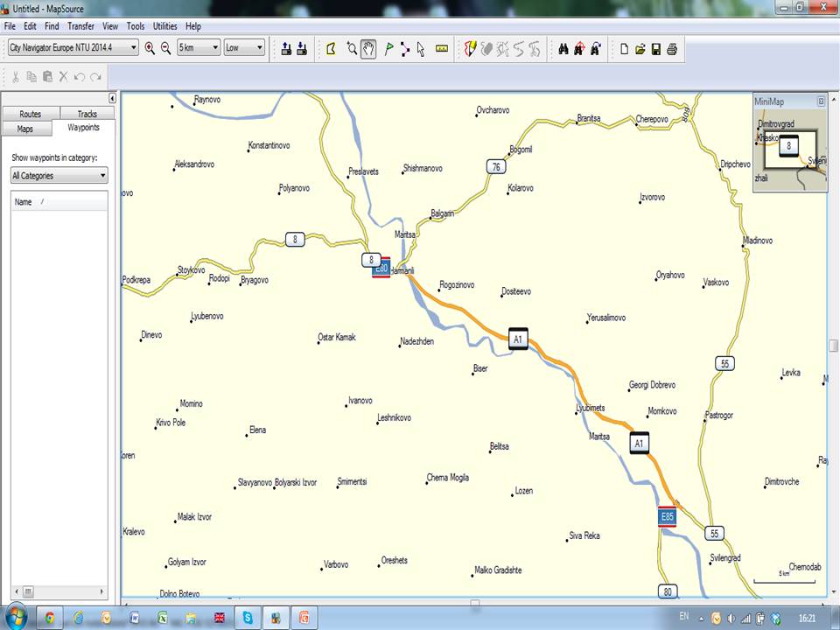
Task: Select the Waypoint flag tool
Action: (x=388, y=49)
